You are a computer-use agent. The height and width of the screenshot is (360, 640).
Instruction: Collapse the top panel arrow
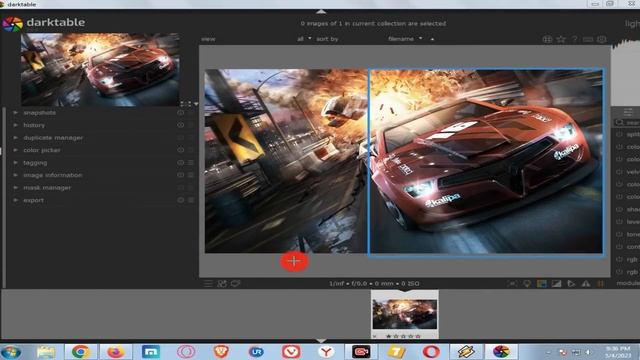point(321,12)
